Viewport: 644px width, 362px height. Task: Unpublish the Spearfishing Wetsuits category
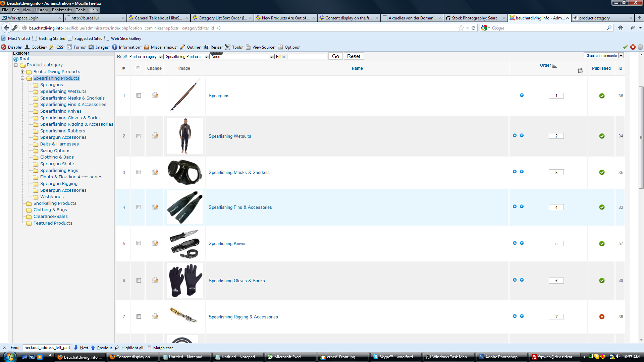tap(602, 136)
